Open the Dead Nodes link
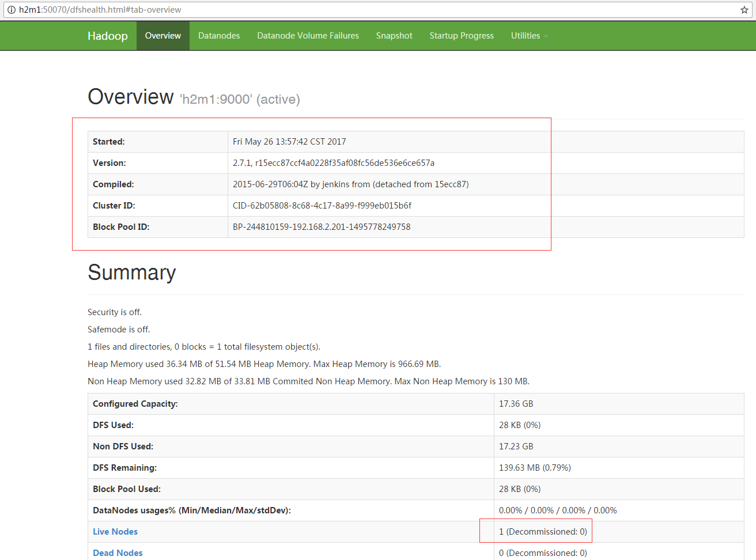The width and height of the screenshot is (756, 560). (118, 553)
